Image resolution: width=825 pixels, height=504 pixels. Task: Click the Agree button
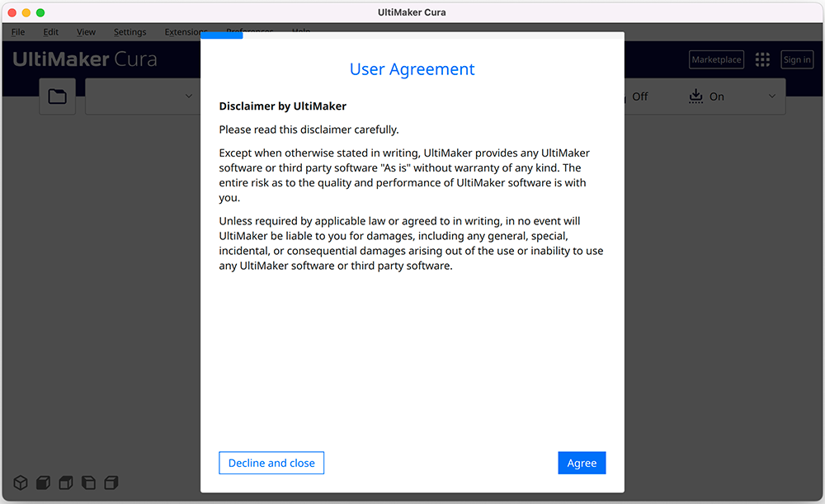click(582, 463)
